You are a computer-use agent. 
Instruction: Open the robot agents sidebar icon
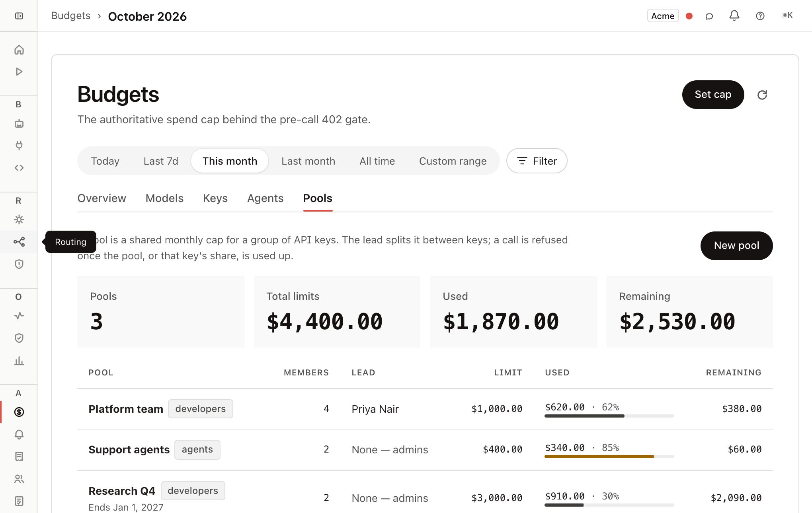19,124
